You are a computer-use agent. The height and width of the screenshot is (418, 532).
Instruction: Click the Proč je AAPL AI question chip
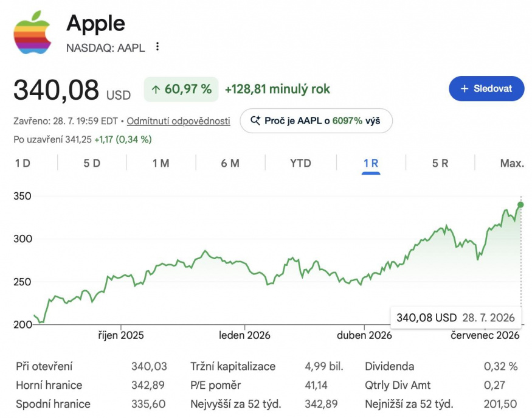[x=316, y=121]
